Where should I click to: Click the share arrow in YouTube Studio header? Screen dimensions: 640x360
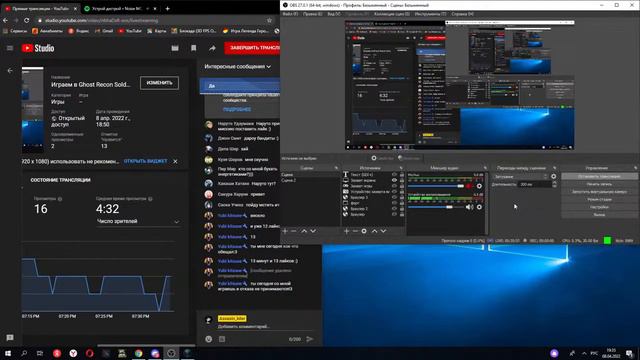point(212,48)
